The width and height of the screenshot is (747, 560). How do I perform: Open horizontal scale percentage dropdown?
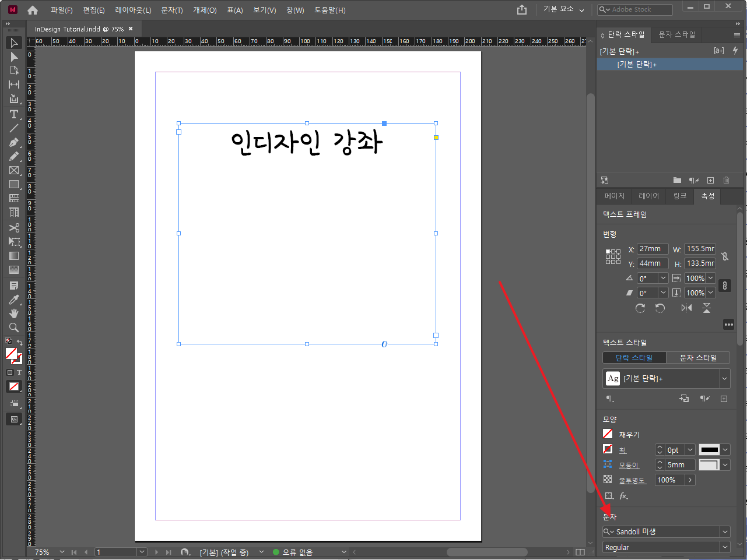711,278
